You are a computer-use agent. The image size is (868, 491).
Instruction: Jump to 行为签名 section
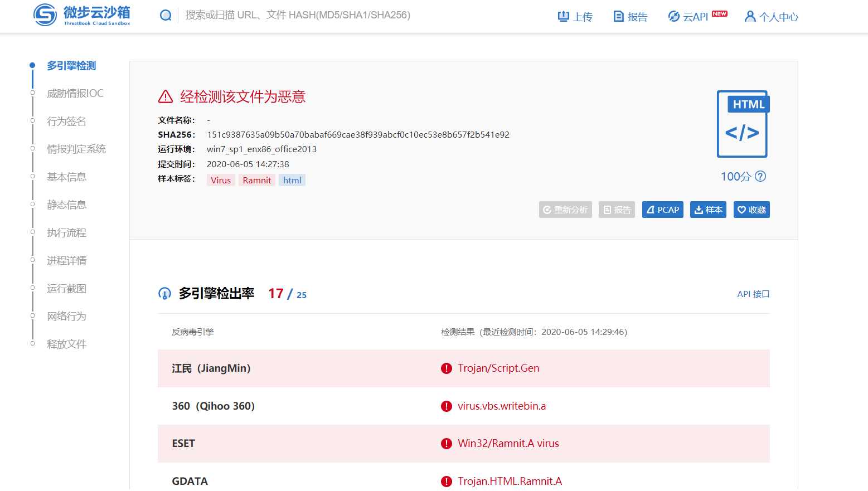pyautogui.click(x=66, y=121)
